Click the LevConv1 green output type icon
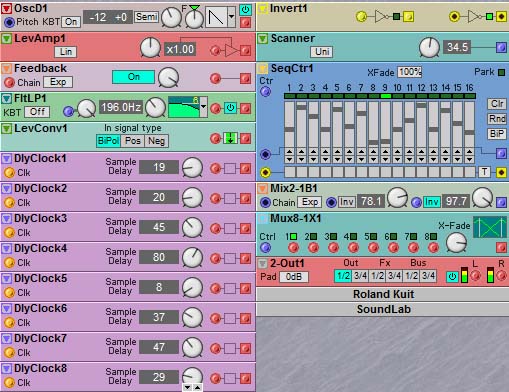 pos(230,138)
